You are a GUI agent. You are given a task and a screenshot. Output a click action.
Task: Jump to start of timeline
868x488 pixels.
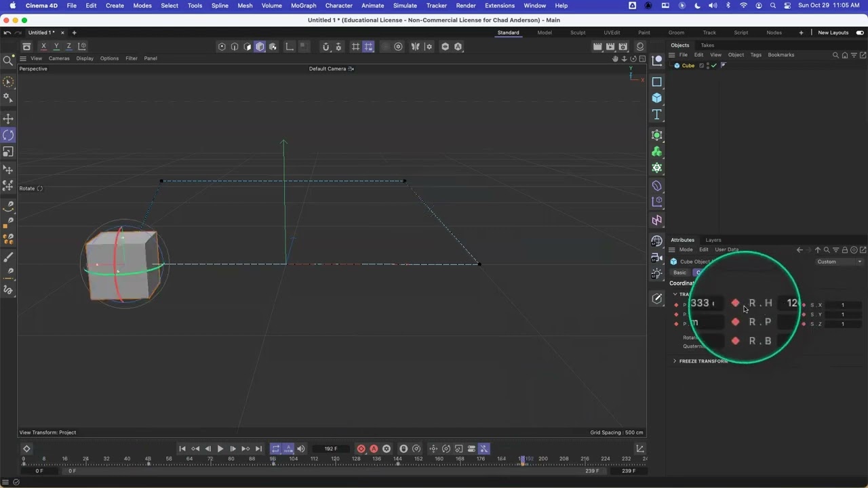[x=182, y=449]
